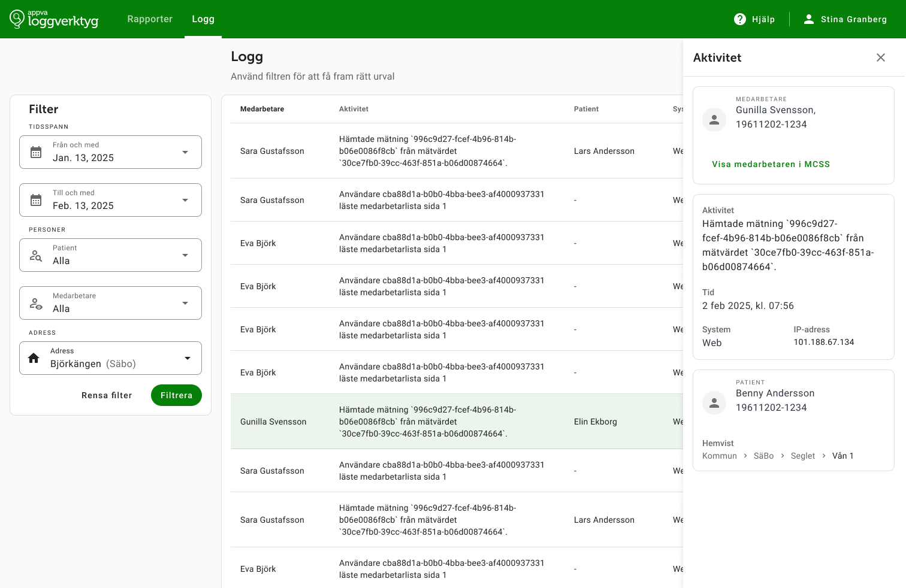Click the Medarbetare person-eye icon
This screenshot has width=906, height=588.
point(36,304)
